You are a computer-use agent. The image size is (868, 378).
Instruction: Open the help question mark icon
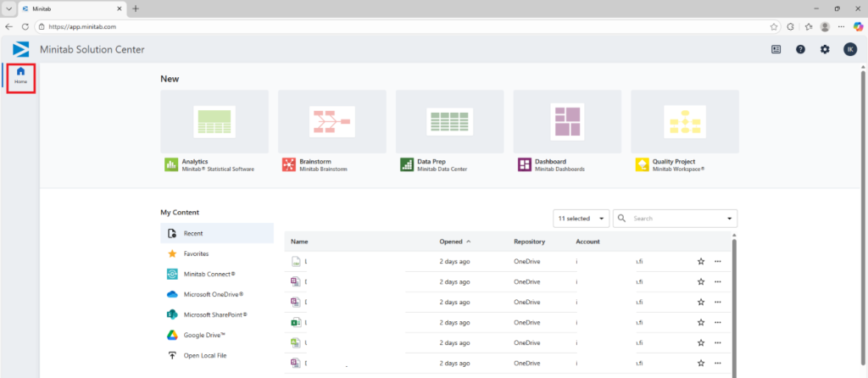(800, 49)
